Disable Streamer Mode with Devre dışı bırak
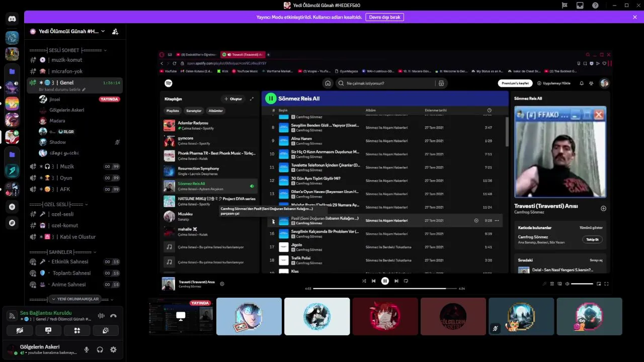 385,17
